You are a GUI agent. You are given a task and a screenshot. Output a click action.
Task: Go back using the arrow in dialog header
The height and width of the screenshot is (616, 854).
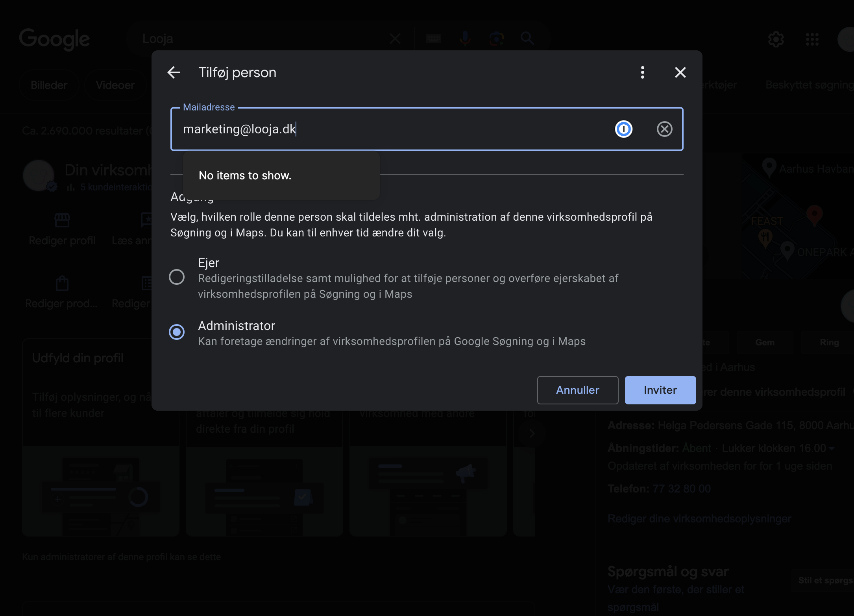[174, 72]
